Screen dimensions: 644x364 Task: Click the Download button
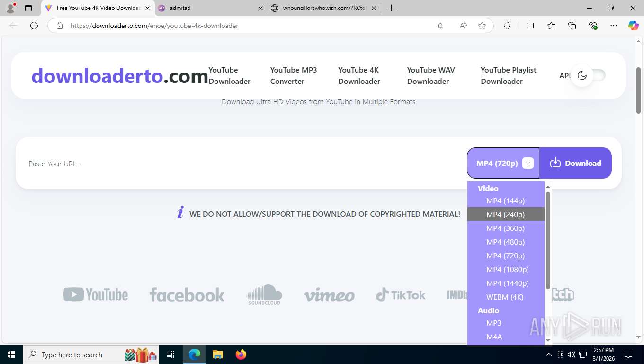coord(575,163)
